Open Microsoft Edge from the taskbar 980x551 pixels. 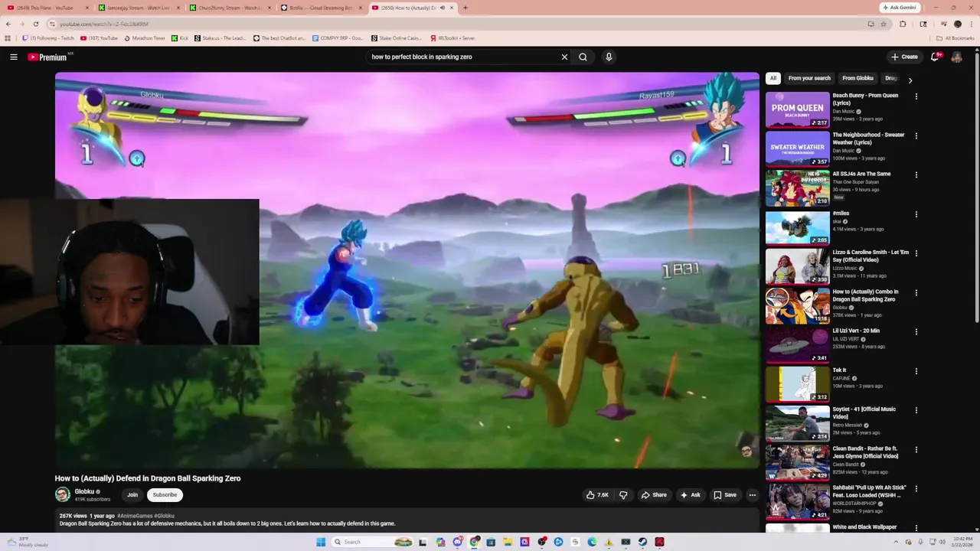pyautogui.click(x=592, y=542)
